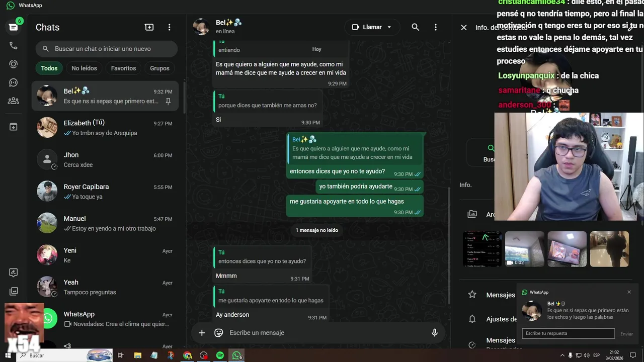Open OBS Studio from the taskbar
The width and height of the screenshot is (644, 362).
(203, 355)
